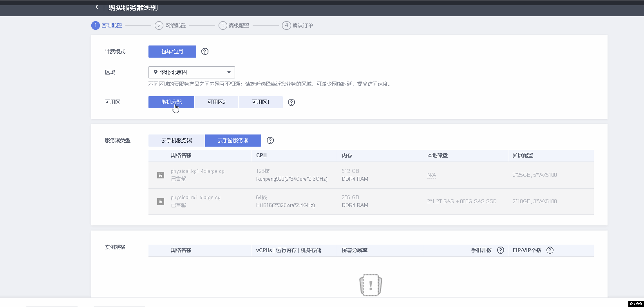Click Hi1616(2*32Core*2.4GHz) CPU text

click(286, 205)
